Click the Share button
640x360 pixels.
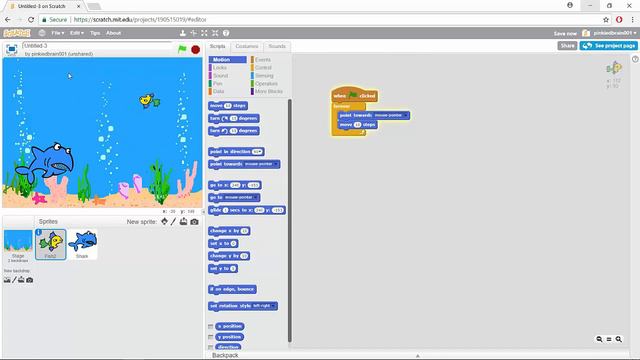click(567, 46)
